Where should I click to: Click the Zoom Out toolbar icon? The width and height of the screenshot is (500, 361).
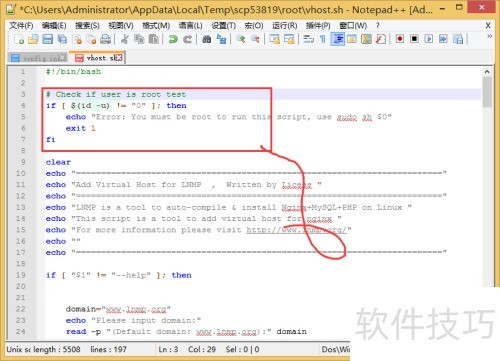pyautogui.click(x=255, y=39)
